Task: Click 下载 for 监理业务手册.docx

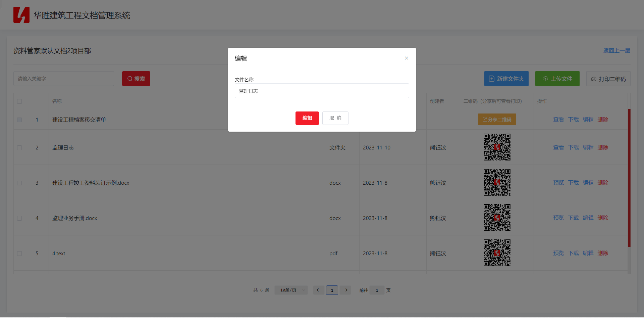Action: point(573,218)
